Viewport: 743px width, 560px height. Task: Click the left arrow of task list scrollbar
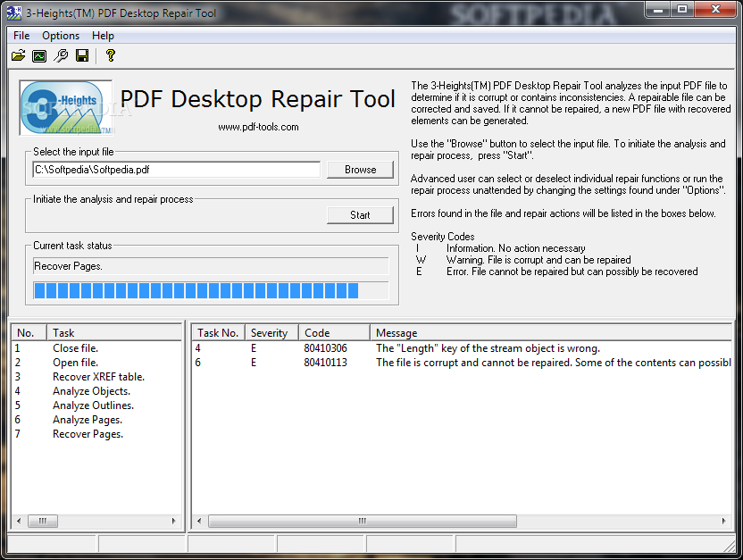tap(19, 522)
